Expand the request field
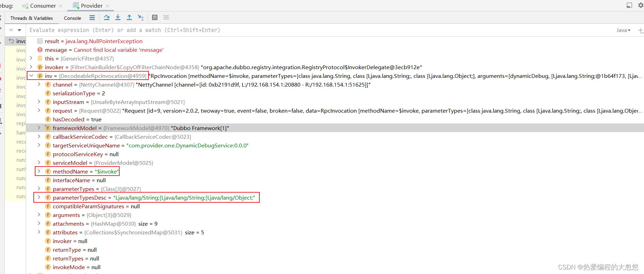This screenshot has width=644, height=274. pos(39,110)
